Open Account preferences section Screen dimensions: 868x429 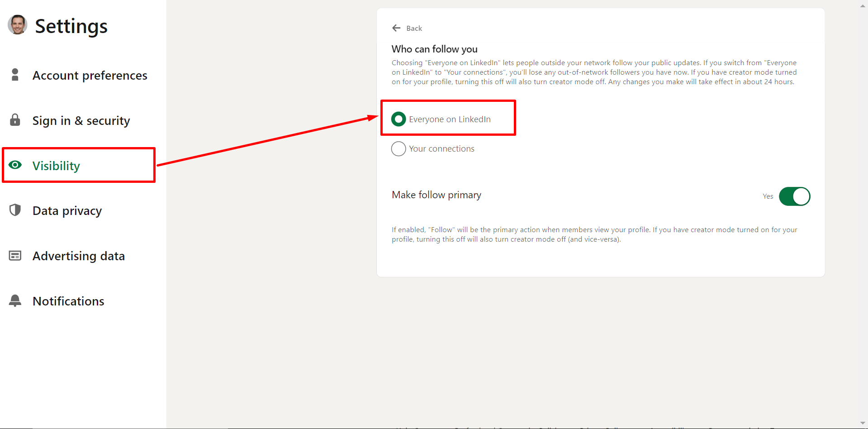click(90, 75)
